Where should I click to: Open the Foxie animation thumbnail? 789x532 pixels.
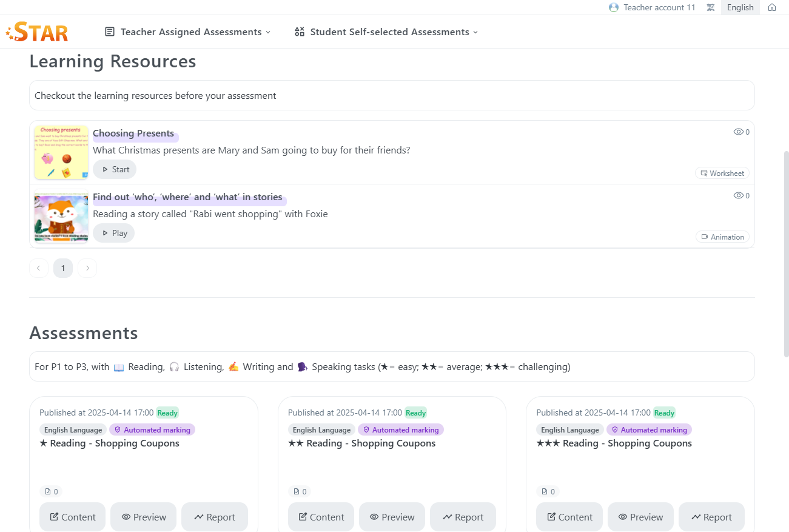[61, 217]
